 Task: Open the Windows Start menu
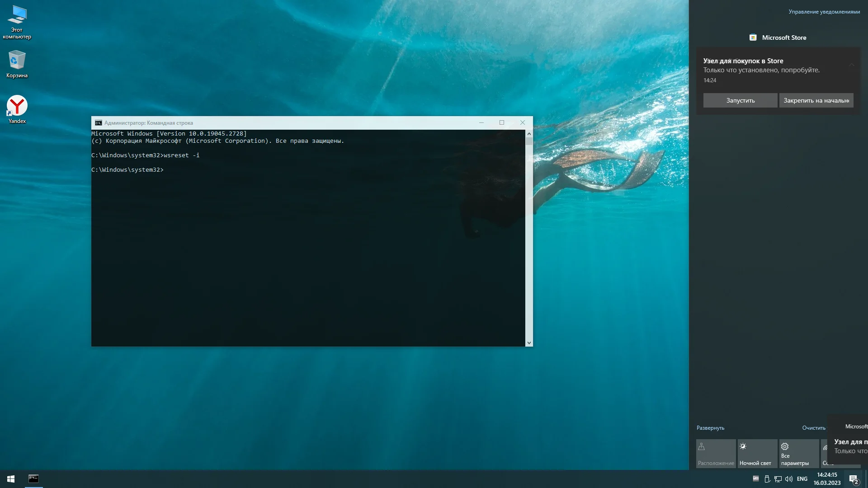[x=11, y=479]
